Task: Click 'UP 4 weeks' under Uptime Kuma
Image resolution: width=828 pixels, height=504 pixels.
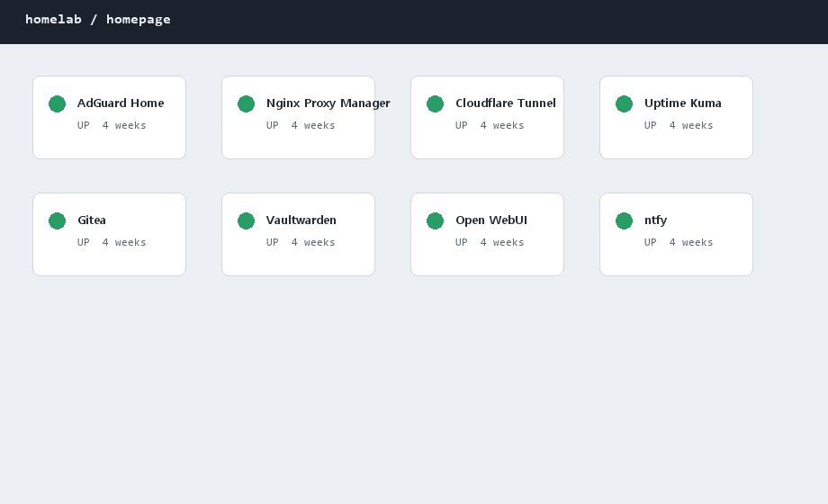Action: pyautogui.click(x=679, y=125)
